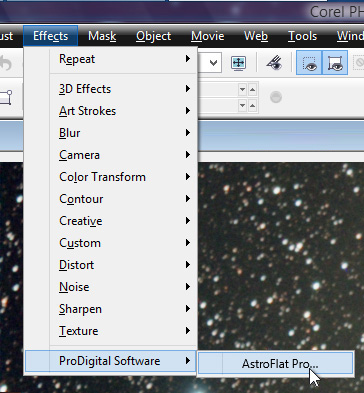The height and width of the screenshot is (393, 364).
Task: Open the Texture effects entry
Action: point(111,331)
